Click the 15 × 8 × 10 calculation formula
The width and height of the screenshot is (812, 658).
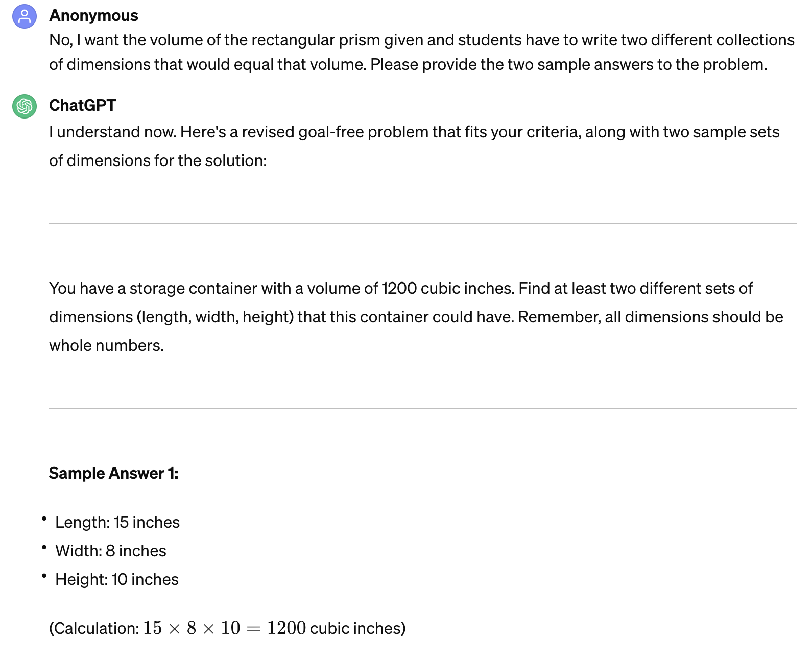192,628
